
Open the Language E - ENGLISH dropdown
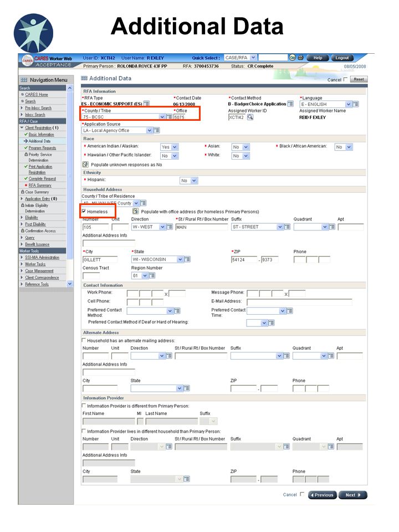pos(326,104)
